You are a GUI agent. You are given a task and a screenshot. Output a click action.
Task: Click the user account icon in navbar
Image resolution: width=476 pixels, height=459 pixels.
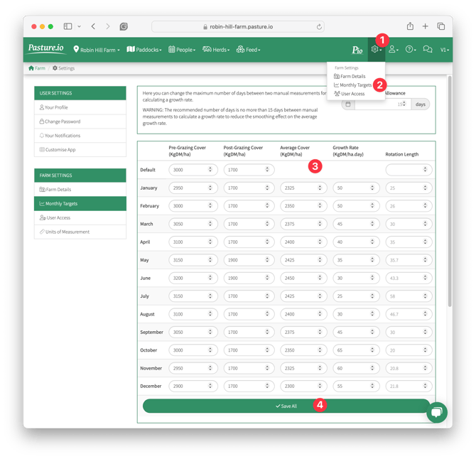tap(393, 50)
